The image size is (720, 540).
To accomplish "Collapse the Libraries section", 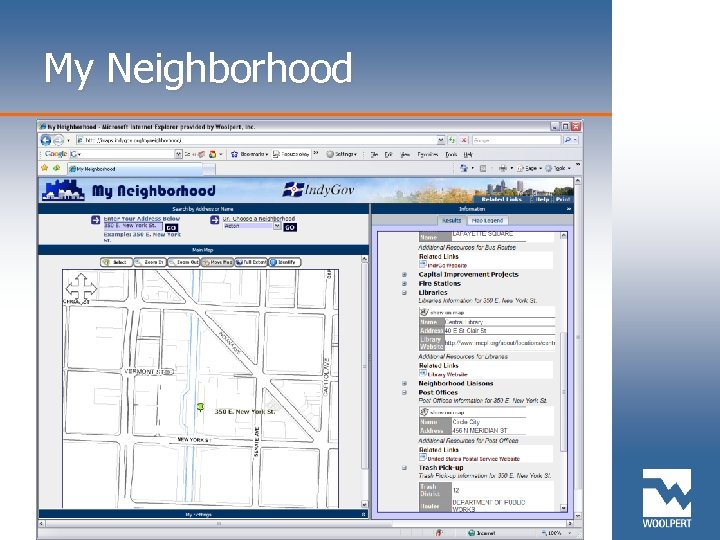I will pyautogui.click(x=405, y=292).
